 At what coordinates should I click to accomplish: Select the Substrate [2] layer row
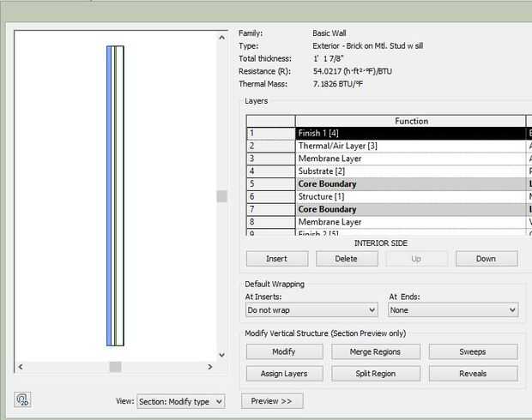[410, 171]
